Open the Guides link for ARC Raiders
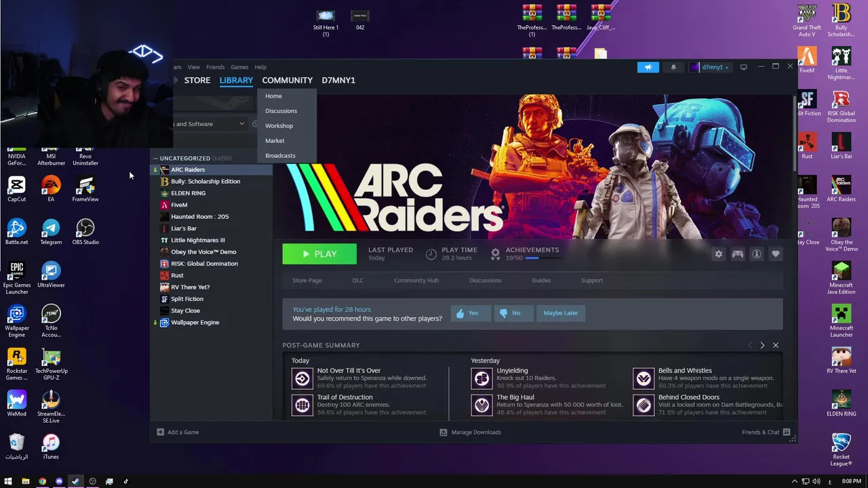This screenshot has height=488, width=868. [x=541, y=281]
